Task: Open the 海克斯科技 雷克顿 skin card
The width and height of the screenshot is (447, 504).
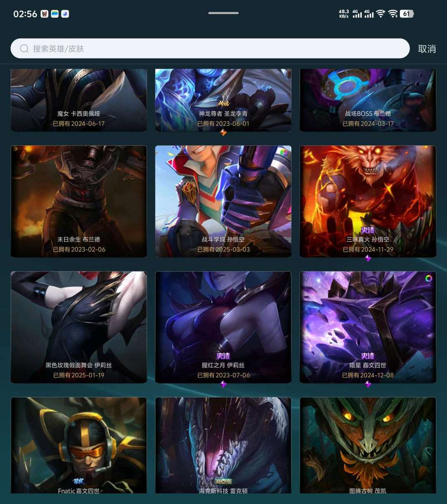Action: coord(223,445)
